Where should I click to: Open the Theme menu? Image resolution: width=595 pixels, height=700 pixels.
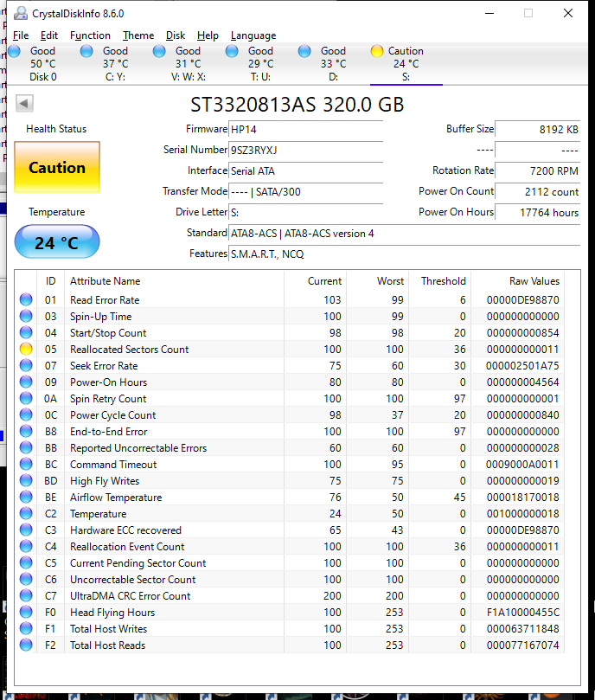point(138,35)
